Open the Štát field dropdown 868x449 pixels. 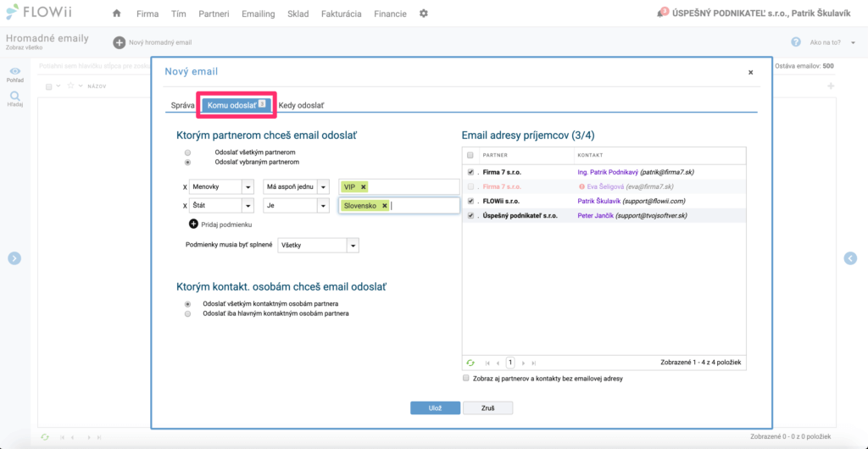tap(248, 206)
